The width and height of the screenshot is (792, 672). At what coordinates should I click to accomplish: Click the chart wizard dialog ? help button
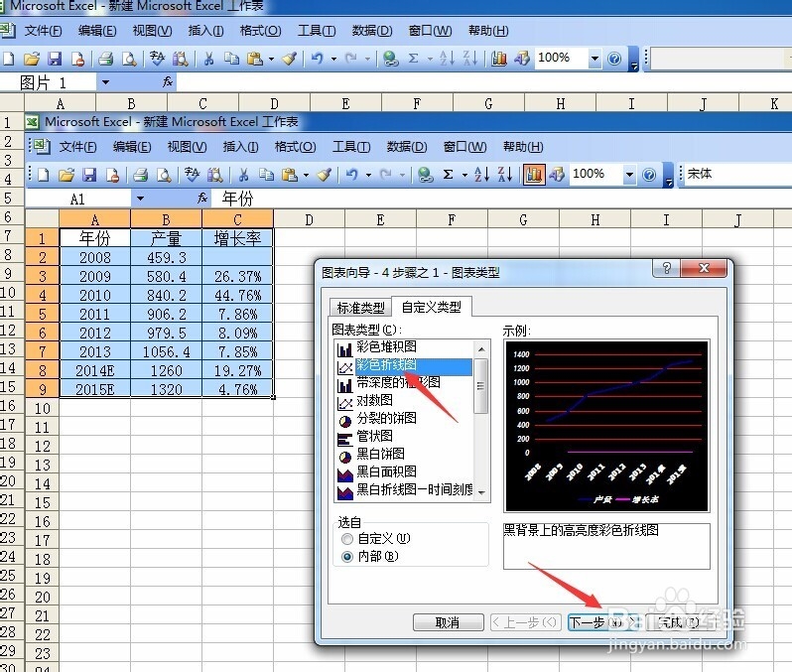pos(667,268)
